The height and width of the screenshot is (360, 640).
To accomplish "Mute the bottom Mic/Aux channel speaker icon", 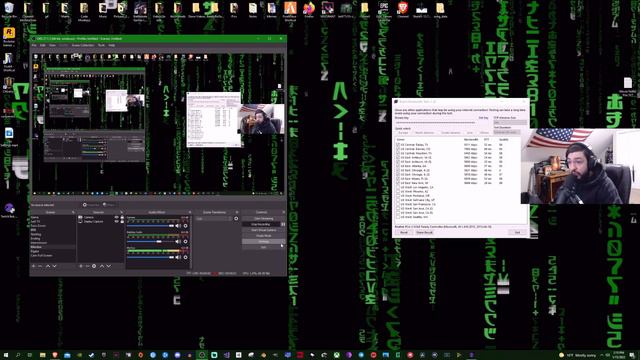I will coord(178,257).
